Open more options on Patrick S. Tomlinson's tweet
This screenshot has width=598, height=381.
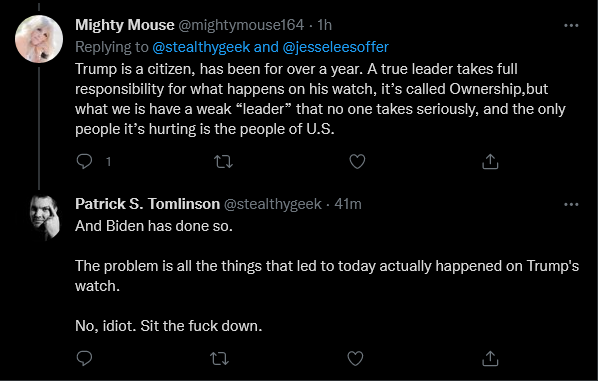coord(571,204)
